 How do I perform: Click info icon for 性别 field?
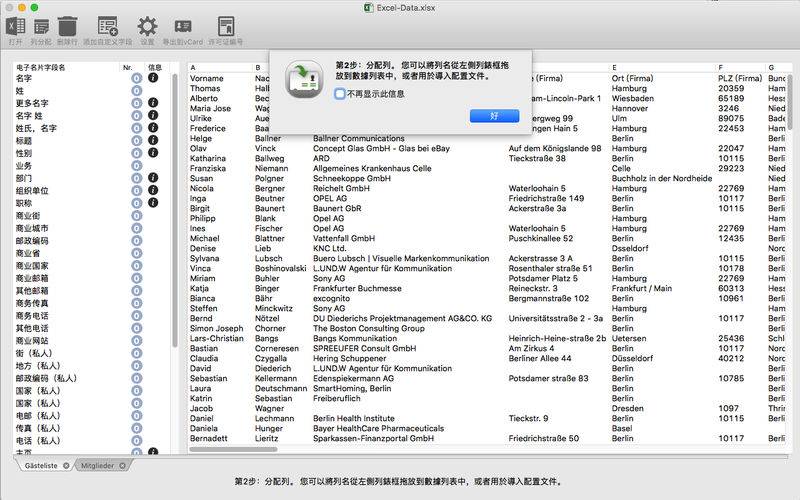[x=153, y=153]
